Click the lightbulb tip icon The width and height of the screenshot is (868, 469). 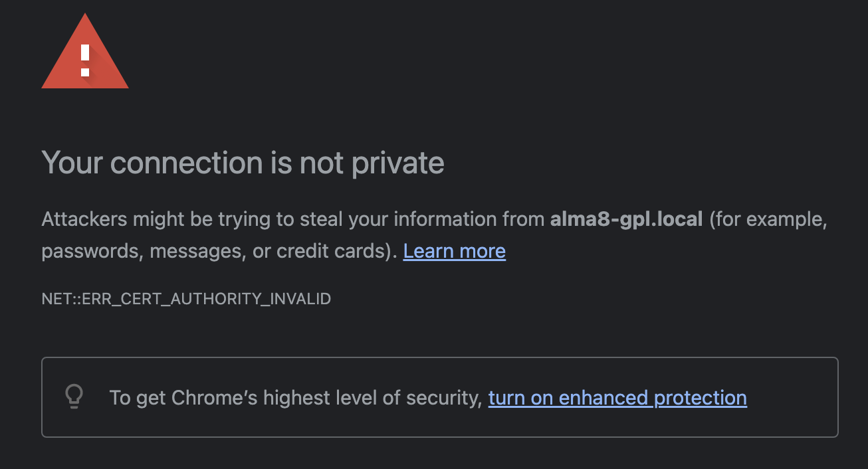coord(74,397)
